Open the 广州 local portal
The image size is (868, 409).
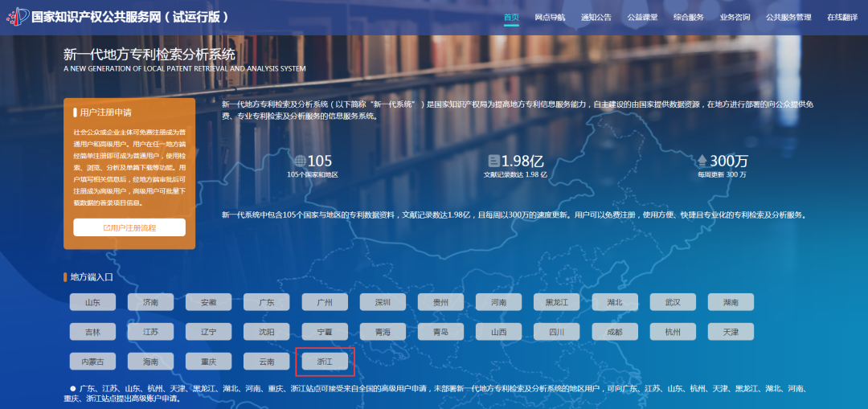coord(325,302)
